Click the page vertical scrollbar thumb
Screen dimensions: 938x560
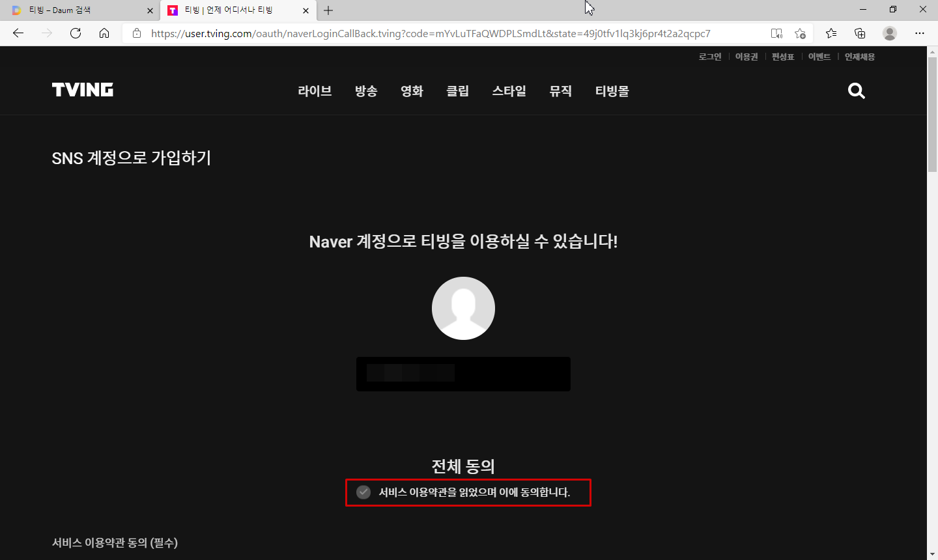tap(932, 116)
